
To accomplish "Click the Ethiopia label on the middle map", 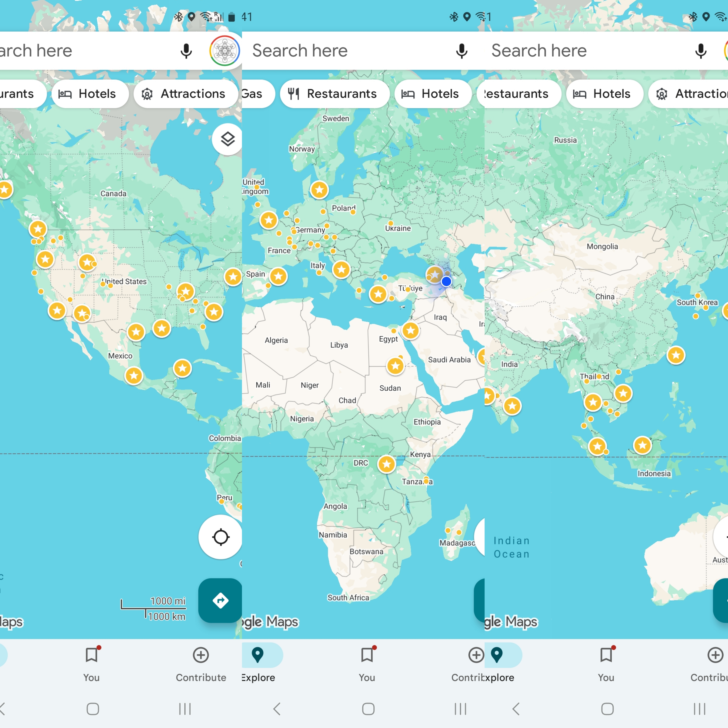I will click(427, 422).
